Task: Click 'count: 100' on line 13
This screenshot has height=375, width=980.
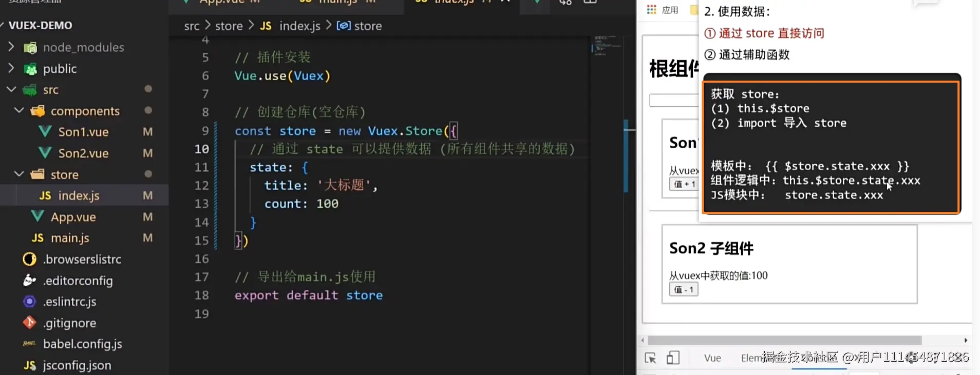Action: pyautogui.click(x=301, y=204)
